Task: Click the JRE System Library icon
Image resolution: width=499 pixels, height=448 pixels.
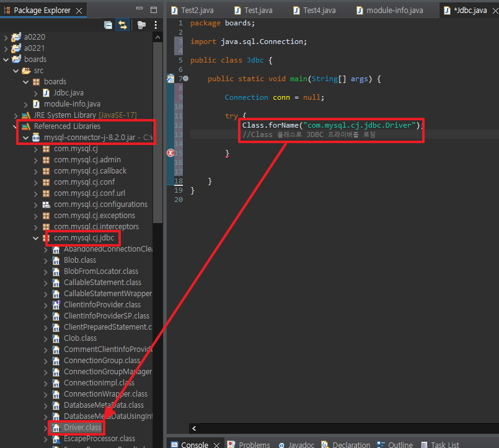Action: tap(26, 115)
